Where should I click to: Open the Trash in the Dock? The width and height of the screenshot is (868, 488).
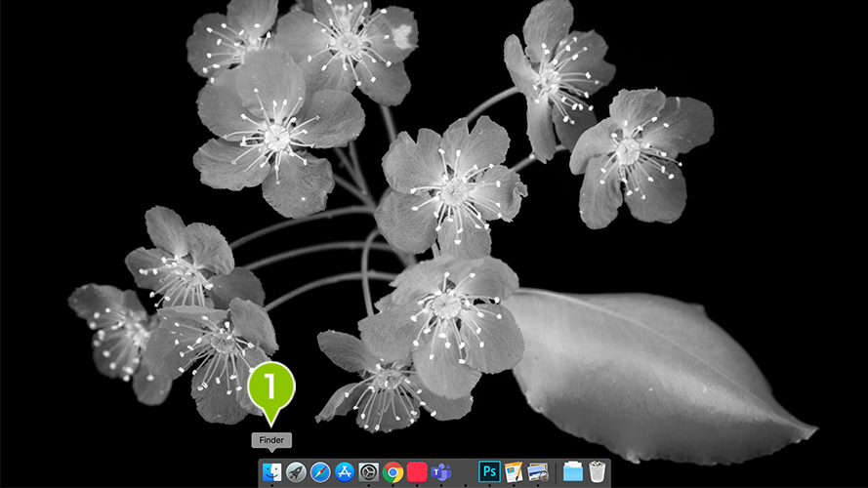[597, 472]
